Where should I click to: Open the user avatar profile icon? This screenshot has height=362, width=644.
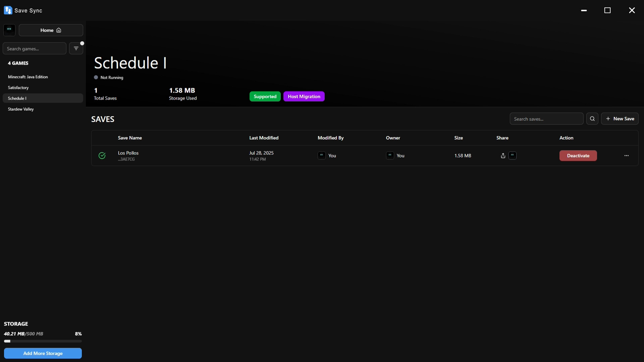click(x=9, y=30)
